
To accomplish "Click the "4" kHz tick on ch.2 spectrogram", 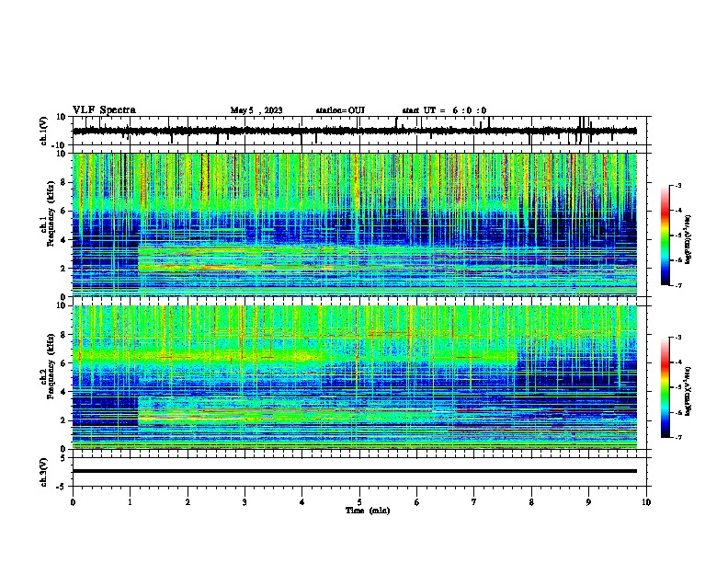I will [x=64, y=392].
